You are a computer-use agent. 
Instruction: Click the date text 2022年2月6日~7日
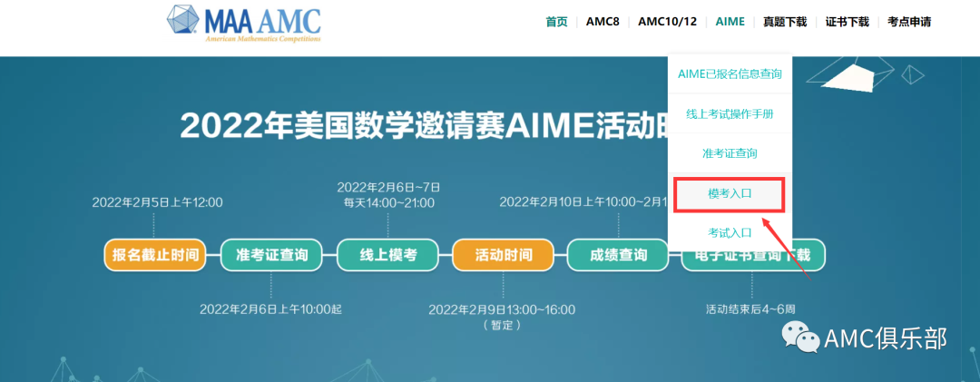click(x=388, y=187)
